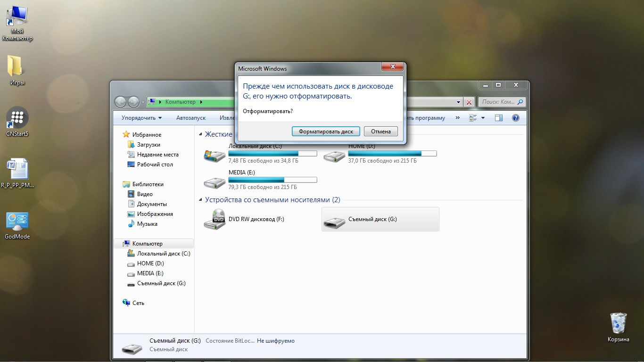Open the Видео library
Screen dimensions: 644x362
[145, 194]
